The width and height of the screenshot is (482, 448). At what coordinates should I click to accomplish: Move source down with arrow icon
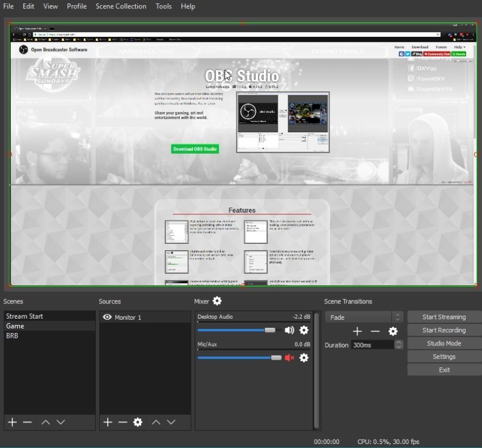click(x=171, y=422)
